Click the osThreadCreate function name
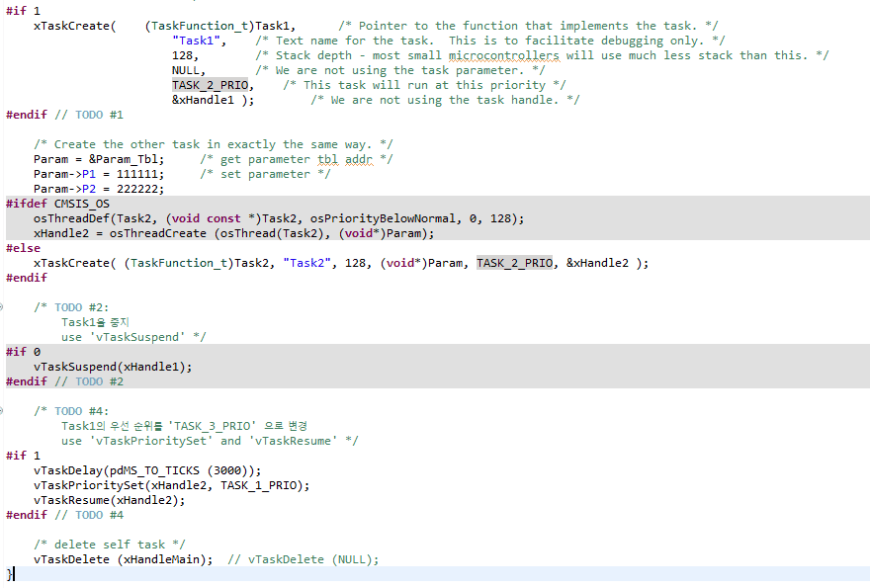Screen dimensions: 870x588 pos(157,233)
